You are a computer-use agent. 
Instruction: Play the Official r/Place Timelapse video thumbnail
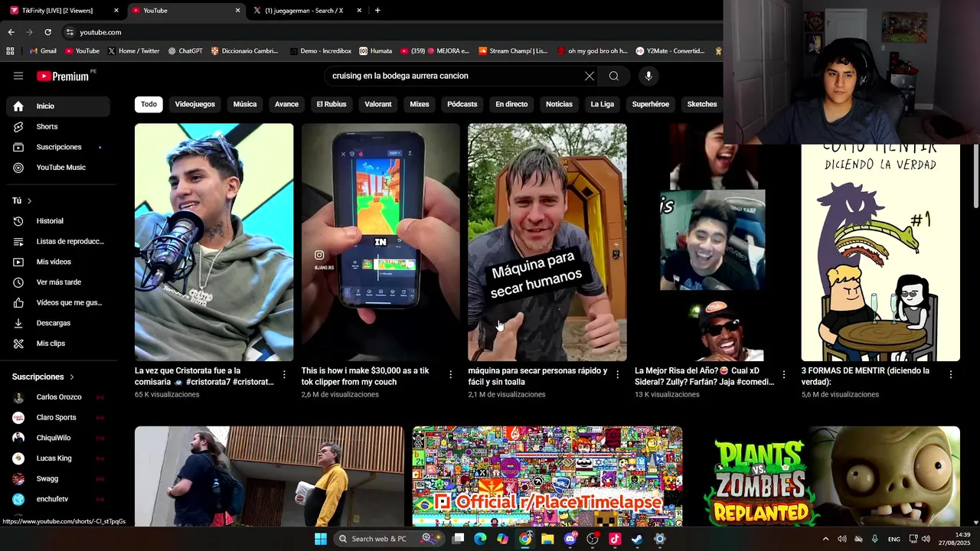547,477
